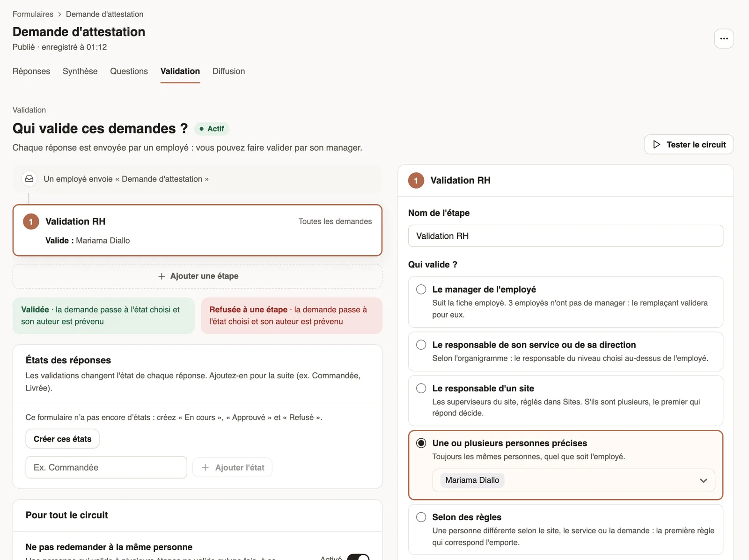Go to Formulaires breadcrumb link
749x560 pixels.
click(33, 14)
